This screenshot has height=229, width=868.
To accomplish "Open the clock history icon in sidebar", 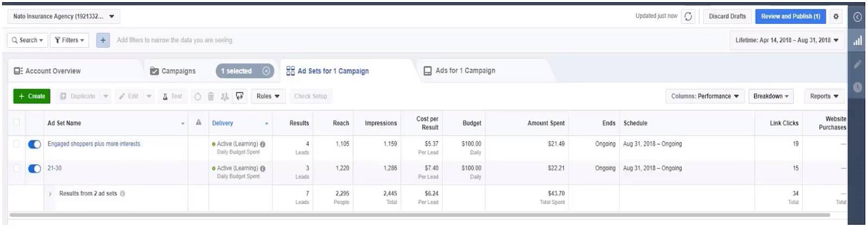I will (x=858, y=87).
